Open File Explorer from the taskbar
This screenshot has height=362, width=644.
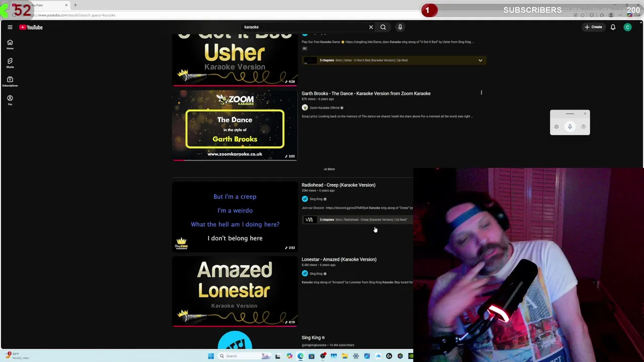point(345,356)
